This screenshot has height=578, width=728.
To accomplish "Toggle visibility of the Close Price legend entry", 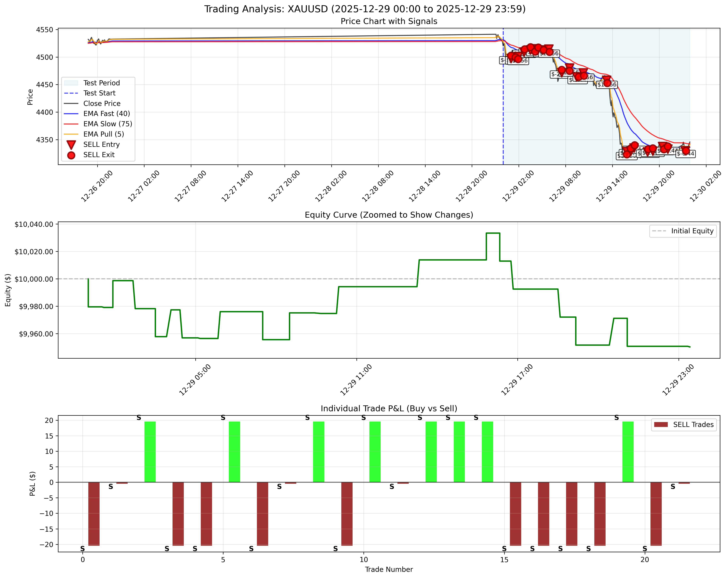I will pos(102,103).
